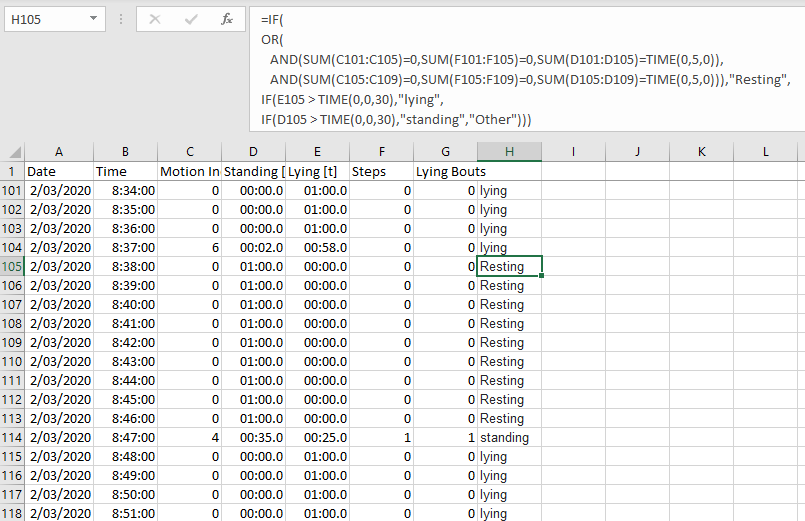The width and height of the screenshot is (805, 521).
Task: Select empty cell J105
Action: click(637, 266)
